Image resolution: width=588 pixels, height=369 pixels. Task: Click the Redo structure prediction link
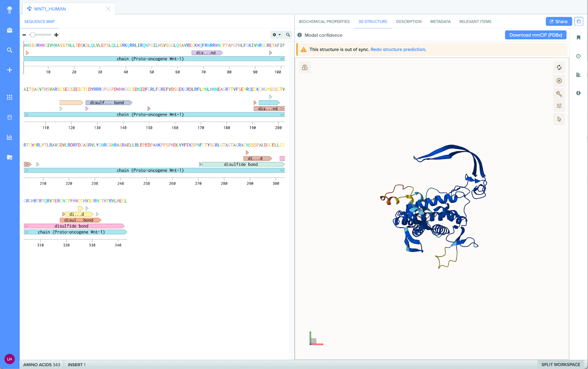(x=398, y=49)
